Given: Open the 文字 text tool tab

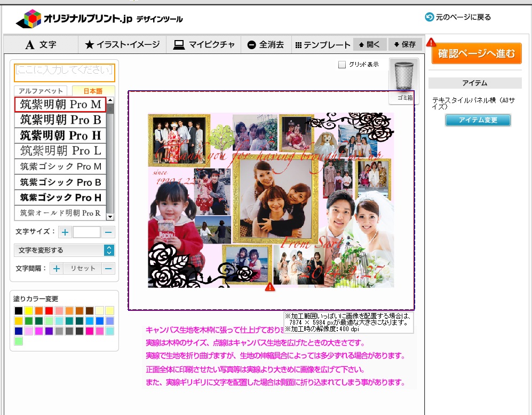Looking at the screenshot, I should 41,44.
